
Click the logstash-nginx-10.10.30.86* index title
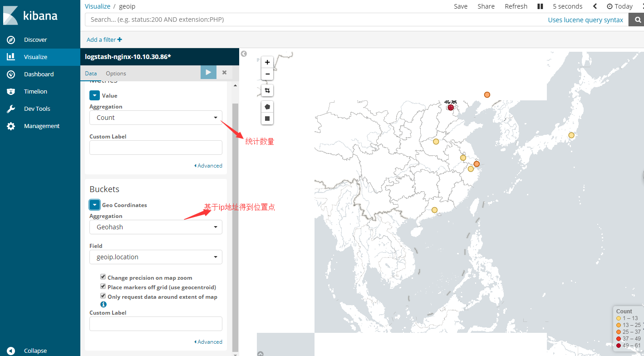[128, 57]
